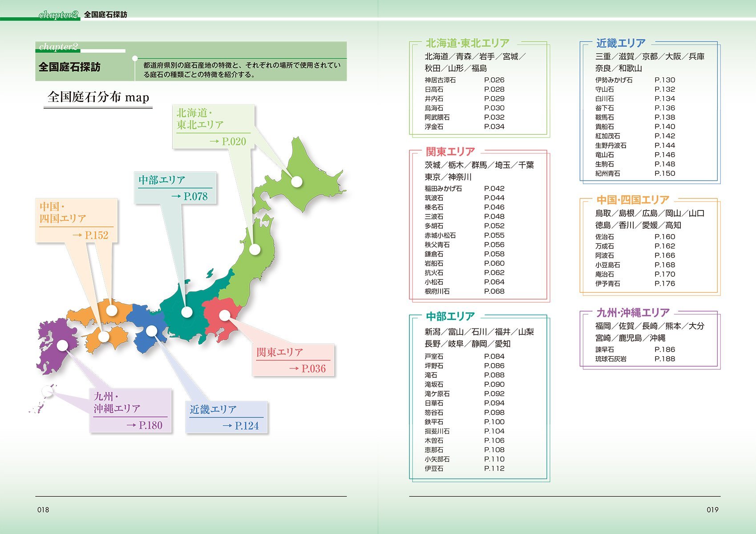The height and width of the screenshot is (534, 756).
Task: Click the 貴船石 entry
Action: tap(635, 127)
